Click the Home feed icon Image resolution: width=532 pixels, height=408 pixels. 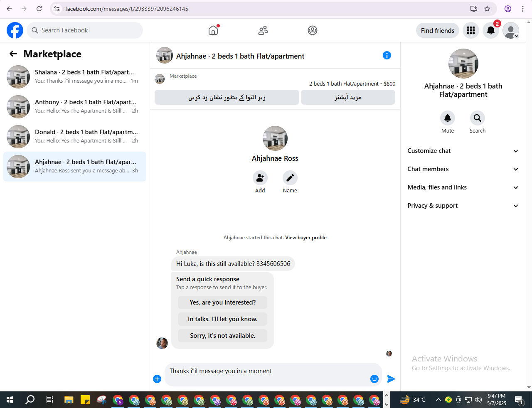pos(213,30)
